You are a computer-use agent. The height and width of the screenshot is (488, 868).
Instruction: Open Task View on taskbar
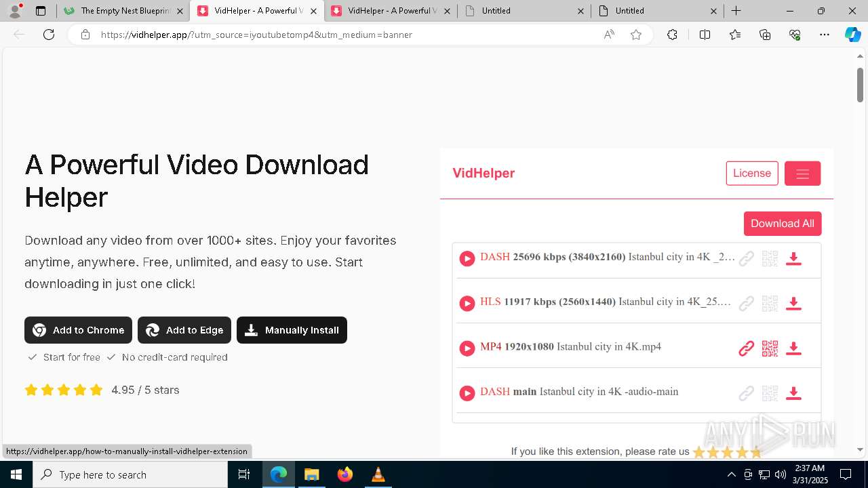pyautogui.click(x=245, y=474)
